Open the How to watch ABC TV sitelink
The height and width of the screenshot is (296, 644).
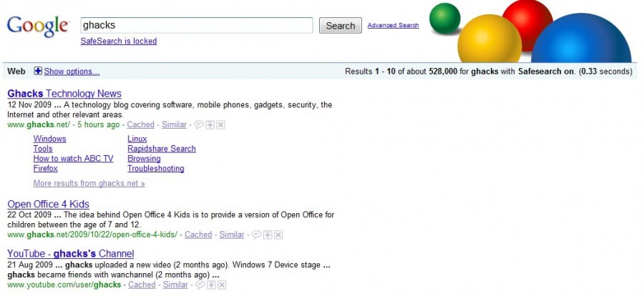pyautogui.click(x=73, y=159)
